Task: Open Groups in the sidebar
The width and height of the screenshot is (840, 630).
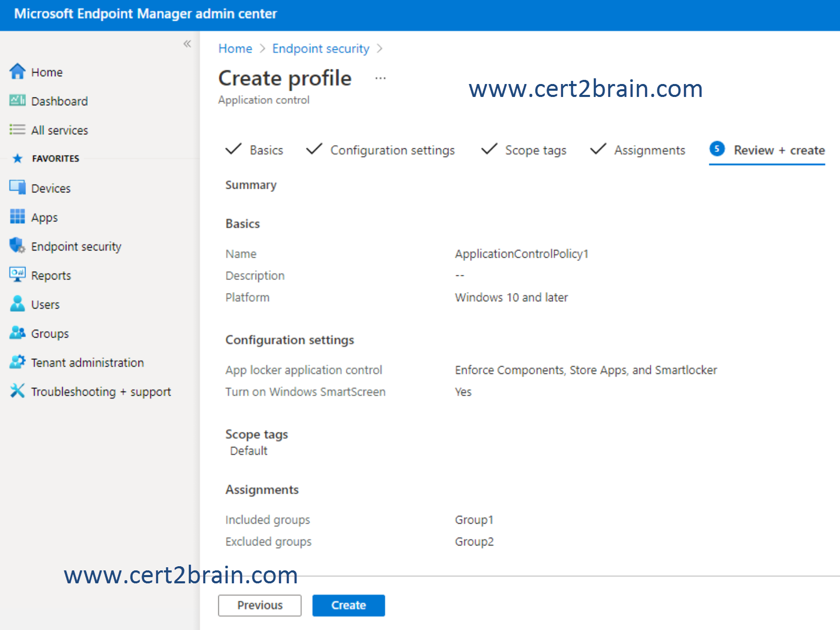Action: [50, 334]
